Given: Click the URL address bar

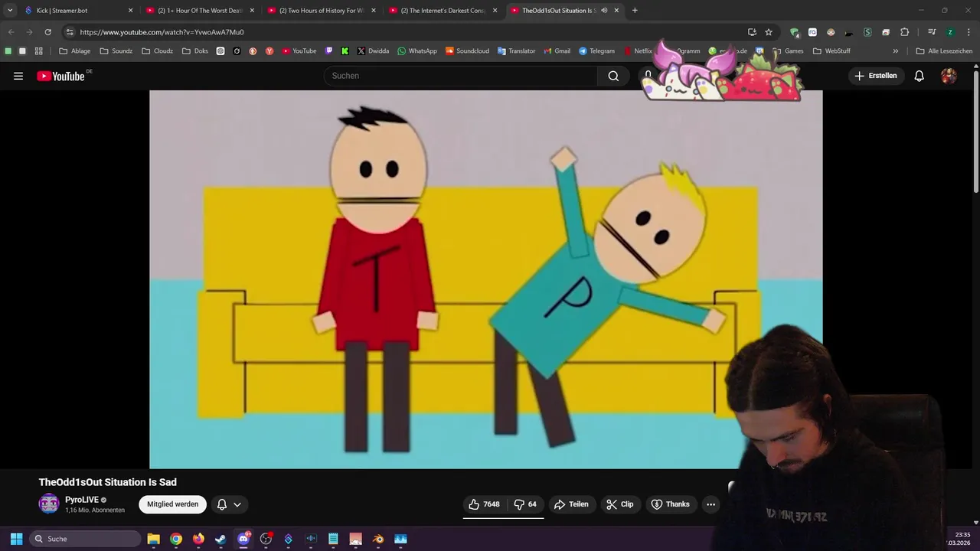Looking at the screenshot, I should tap(413, 32).
